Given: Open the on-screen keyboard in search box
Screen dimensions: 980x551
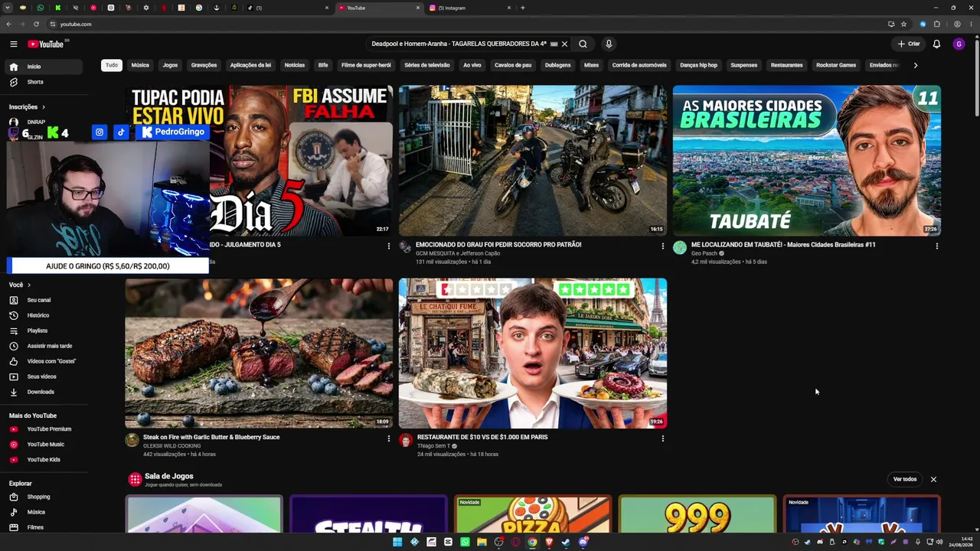Looking at the screenshot, I should point(554,44).
